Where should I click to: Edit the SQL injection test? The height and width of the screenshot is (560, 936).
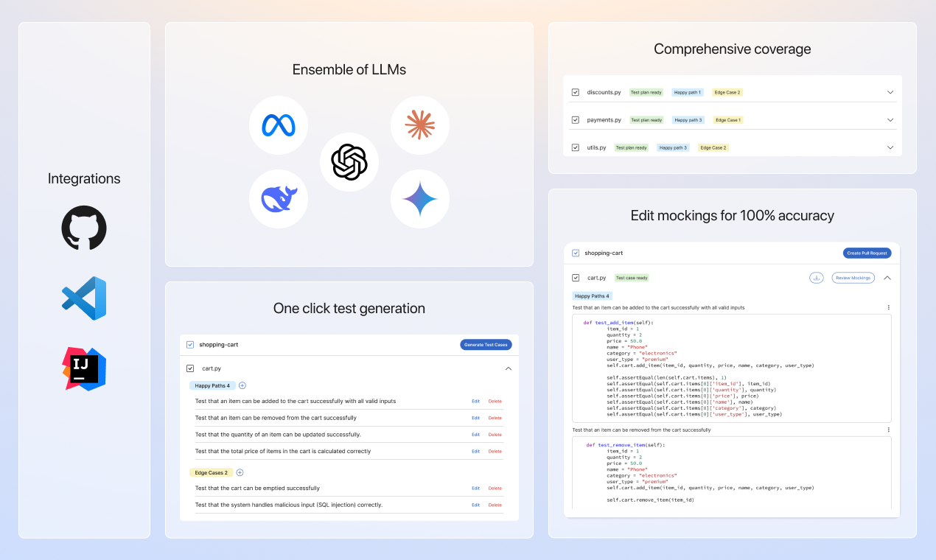point(475,505)
